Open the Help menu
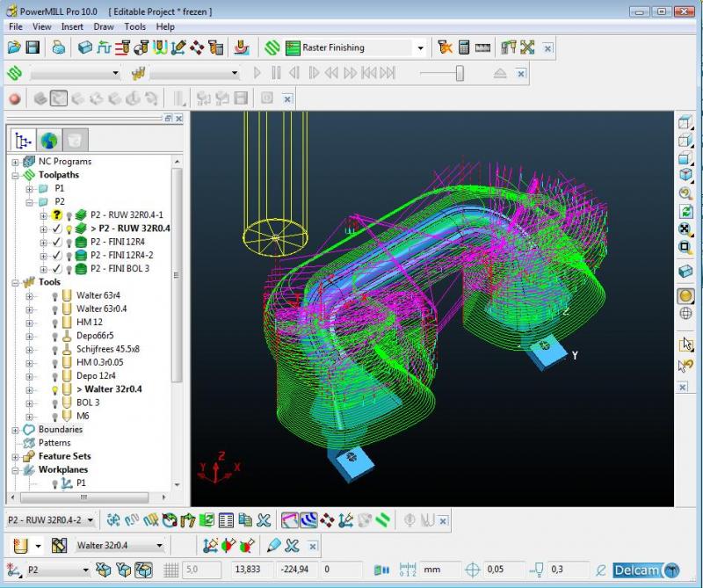 tap(165, 27)
